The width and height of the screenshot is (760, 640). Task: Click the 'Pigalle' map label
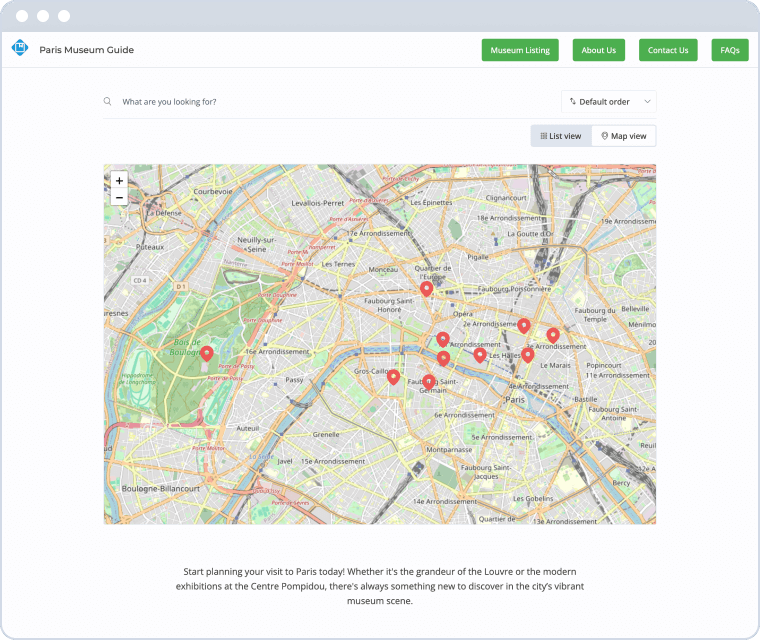tap(478, 257)
